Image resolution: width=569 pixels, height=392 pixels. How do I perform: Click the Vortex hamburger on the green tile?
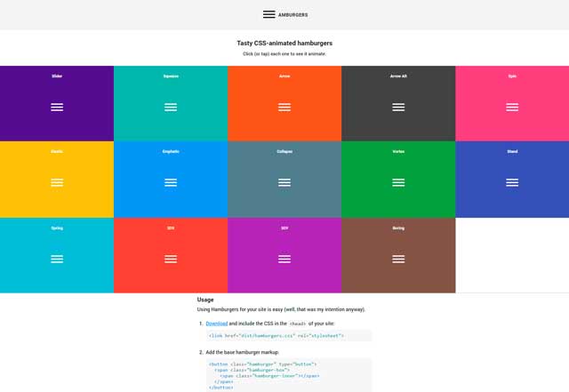(x=398, y=182)
